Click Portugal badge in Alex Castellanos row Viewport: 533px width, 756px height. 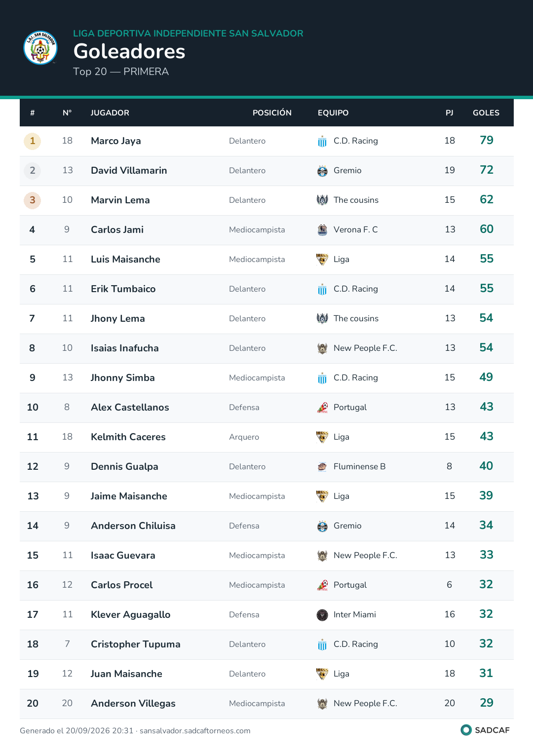point(322,408)
